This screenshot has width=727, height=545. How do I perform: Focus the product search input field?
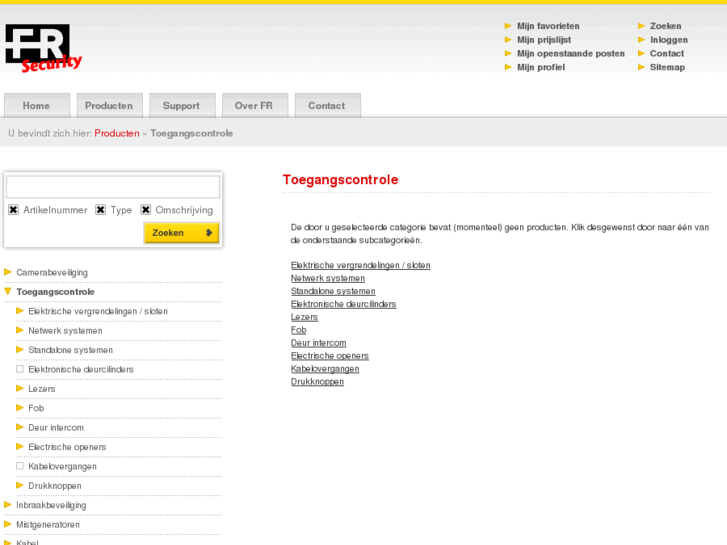click(113, 187)
